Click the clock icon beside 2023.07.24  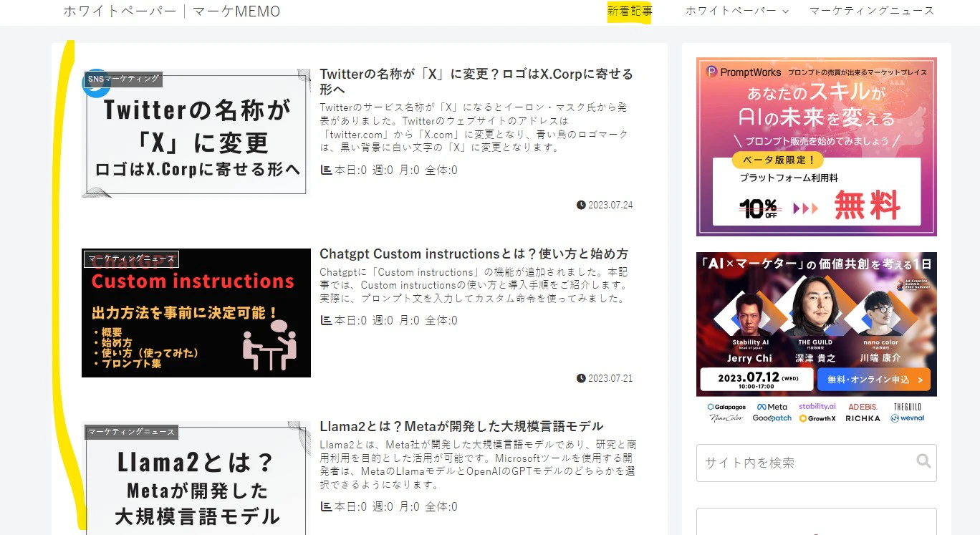pos(581,205)
